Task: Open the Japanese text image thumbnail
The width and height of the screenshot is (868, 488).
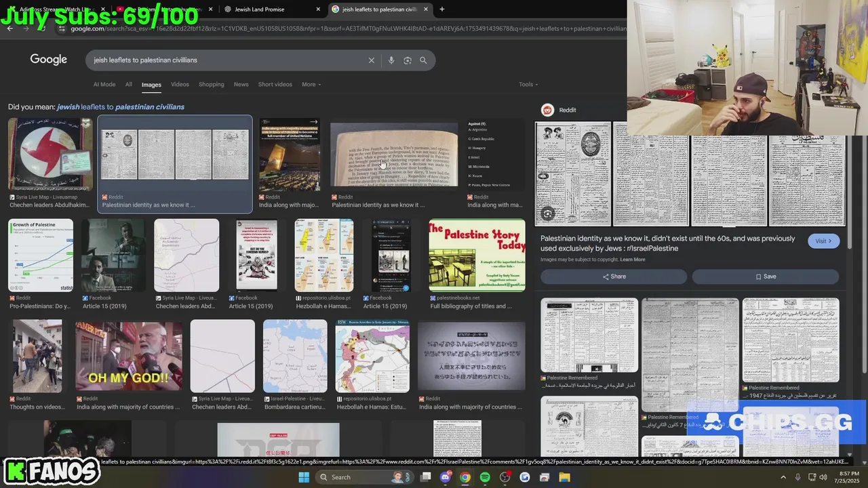Action: [x=471, y=357]
